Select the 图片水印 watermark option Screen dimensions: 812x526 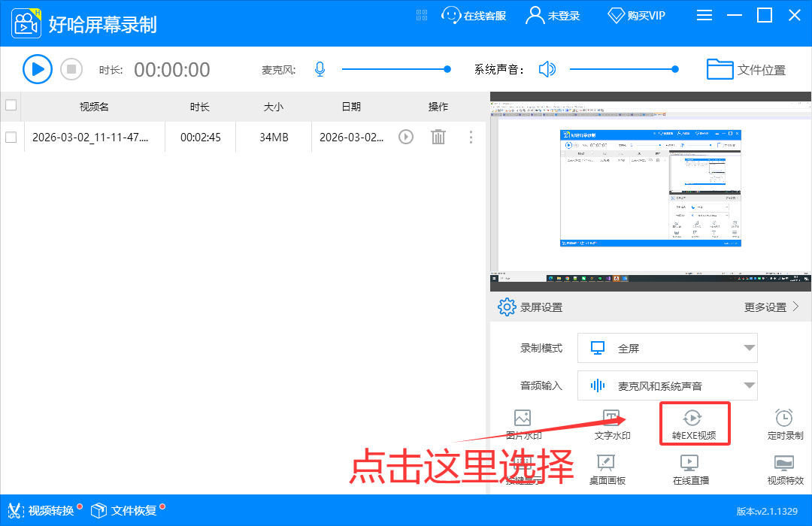point(523,422)
